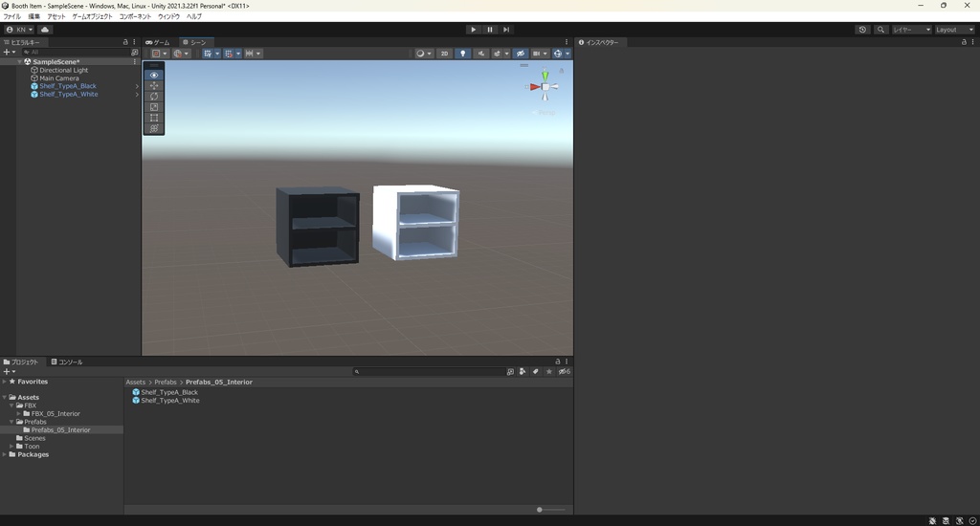
Task: Toggle hidden packages visibility count in Project
Action: click(564, 372)
